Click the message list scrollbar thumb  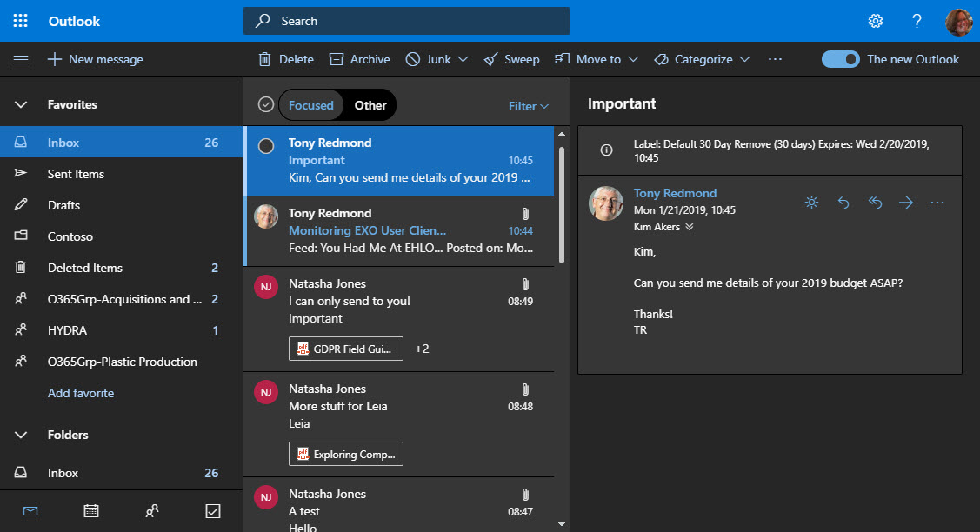[x=561, y=205]
